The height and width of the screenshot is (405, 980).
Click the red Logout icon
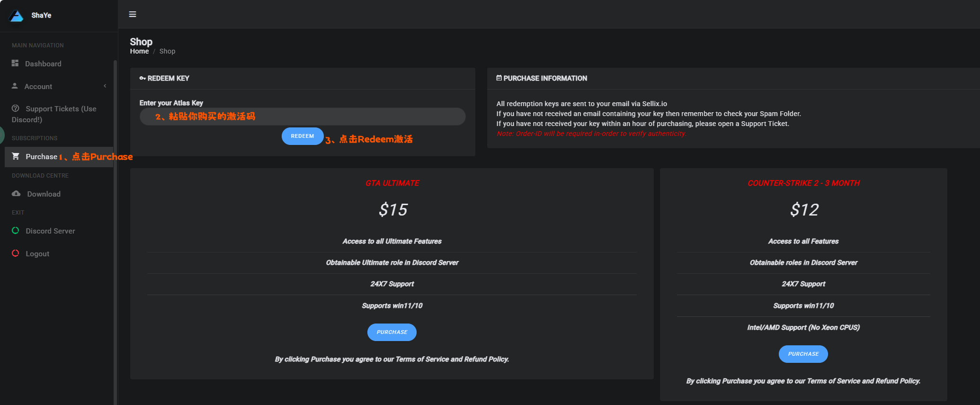click(16, 253)
